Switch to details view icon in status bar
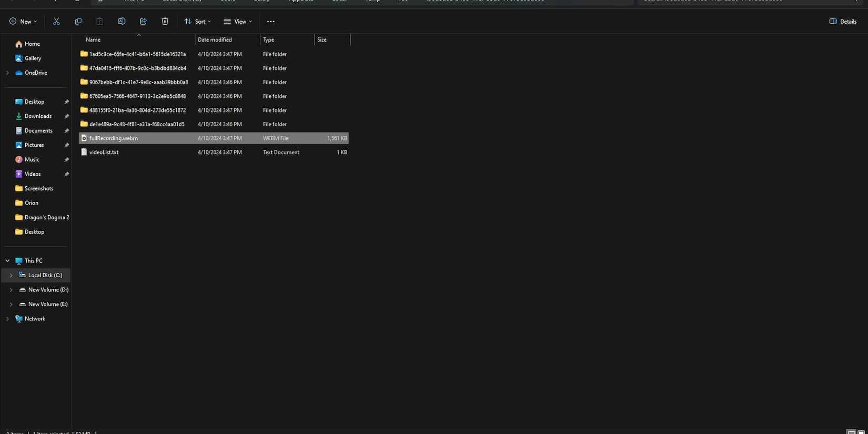The height and width of the screenshot is (434, 868). [x=851, y=432]
